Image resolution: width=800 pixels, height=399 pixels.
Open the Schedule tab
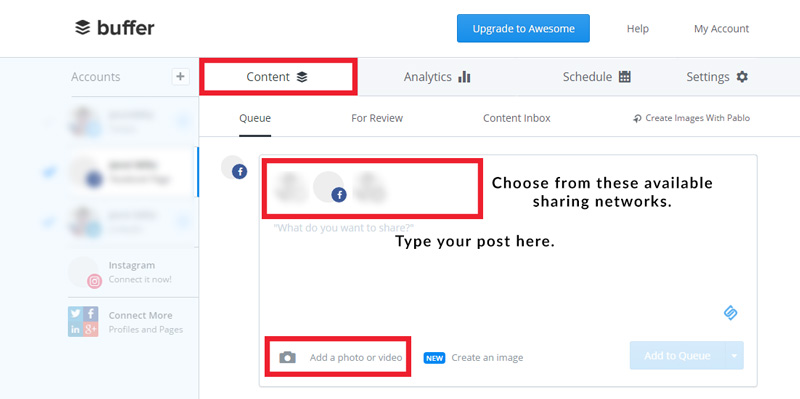click(596, 77)
